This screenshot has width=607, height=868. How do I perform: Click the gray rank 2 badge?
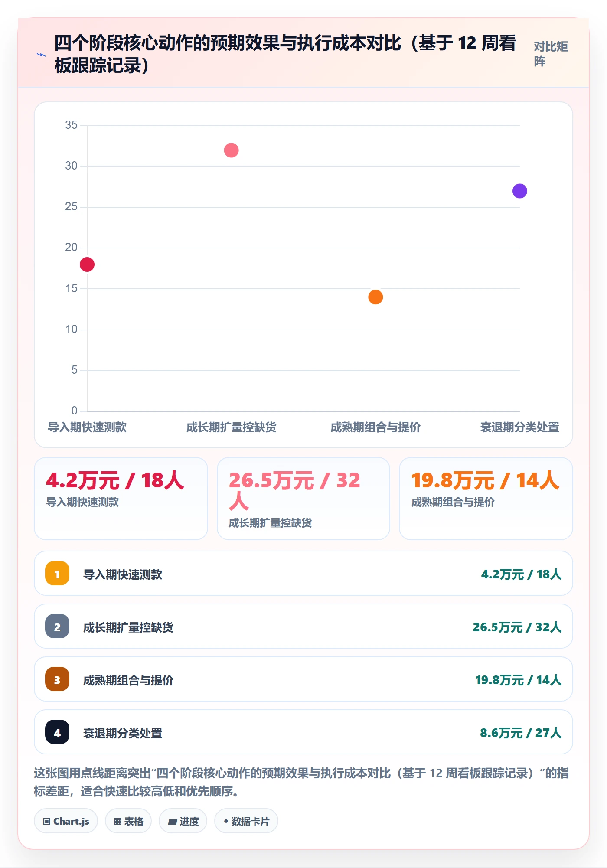(x=57, y=626)
